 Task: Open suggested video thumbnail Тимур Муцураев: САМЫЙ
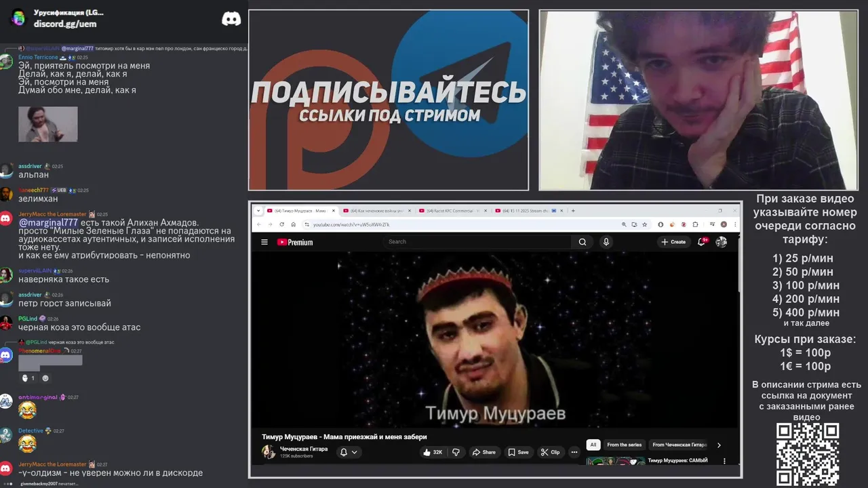pos(616,462)
